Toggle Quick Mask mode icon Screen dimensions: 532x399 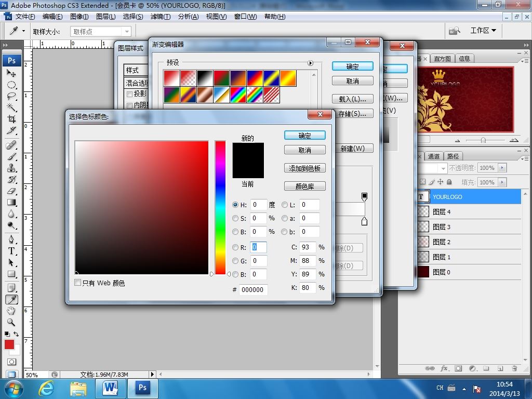[11, 362]
